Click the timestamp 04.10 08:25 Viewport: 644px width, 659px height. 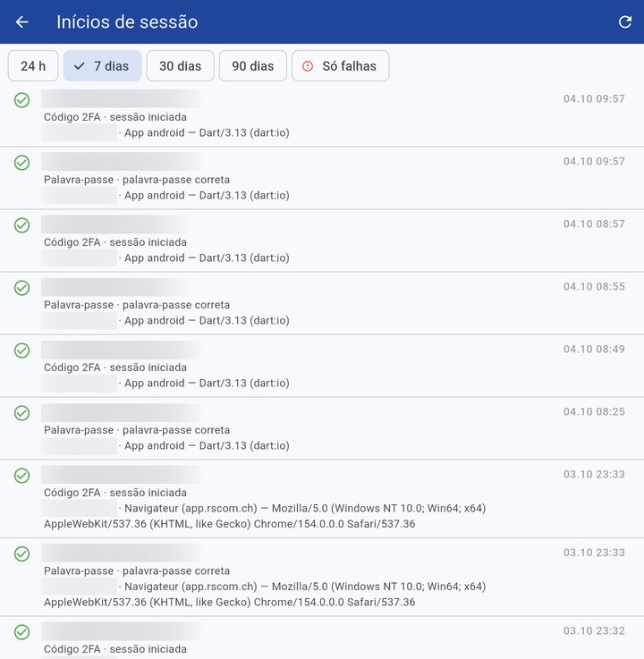[594, 412]
